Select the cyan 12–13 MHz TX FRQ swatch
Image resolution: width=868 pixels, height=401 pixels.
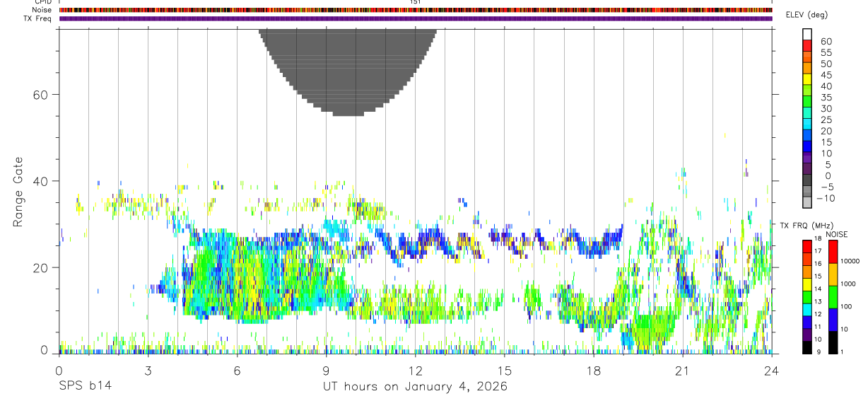(807, 309)
